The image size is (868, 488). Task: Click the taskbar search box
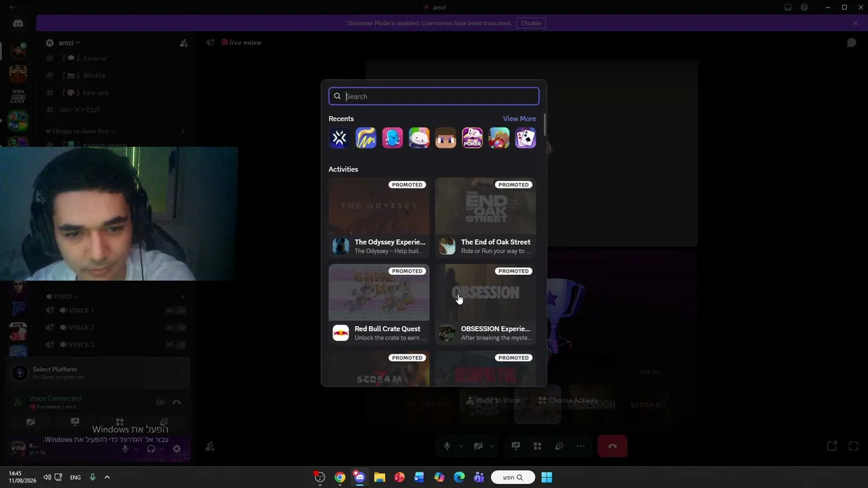click(513, 477)
